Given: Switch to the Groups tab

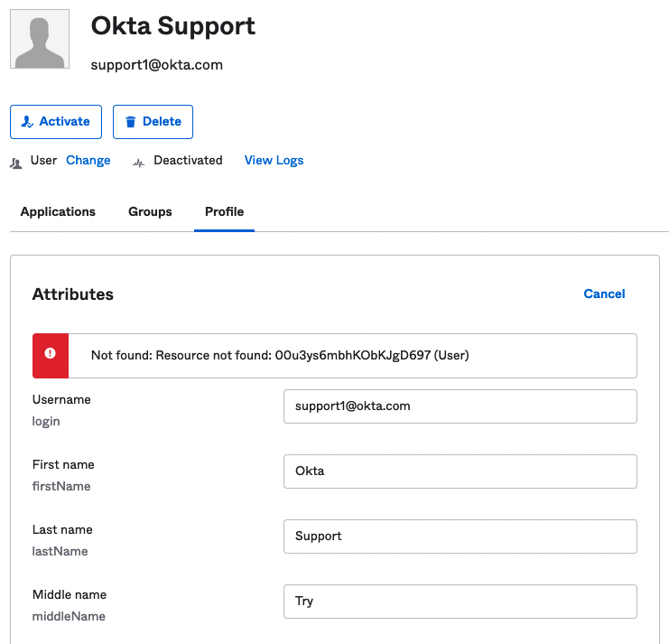Looking at the screenshot, I should point(150,211).
